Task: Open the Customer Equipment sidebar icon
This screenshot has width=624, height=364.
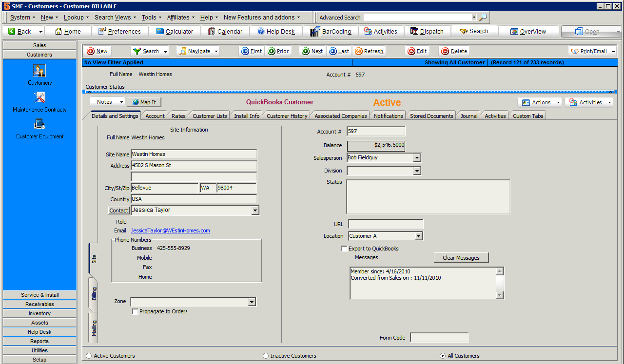Action: [x=39, y=125]
